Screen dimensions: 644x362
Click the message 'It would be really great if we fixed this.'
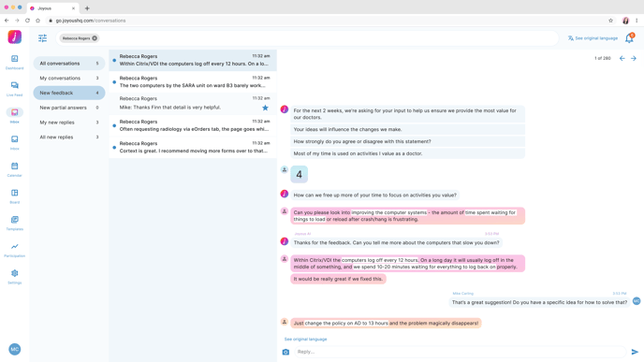tap(338, 279)
